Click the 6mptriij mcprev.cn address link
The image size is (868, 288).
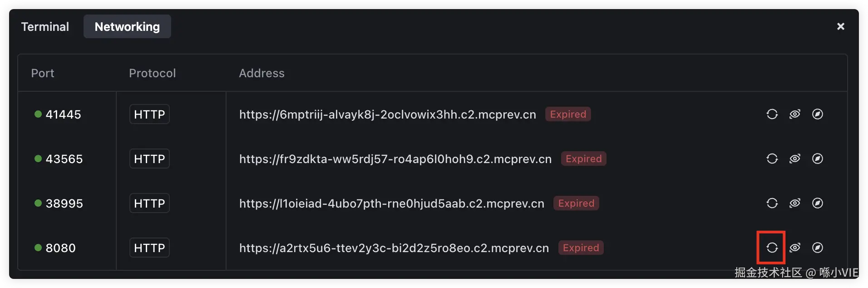pyautogui.click(x=387, y=114)
